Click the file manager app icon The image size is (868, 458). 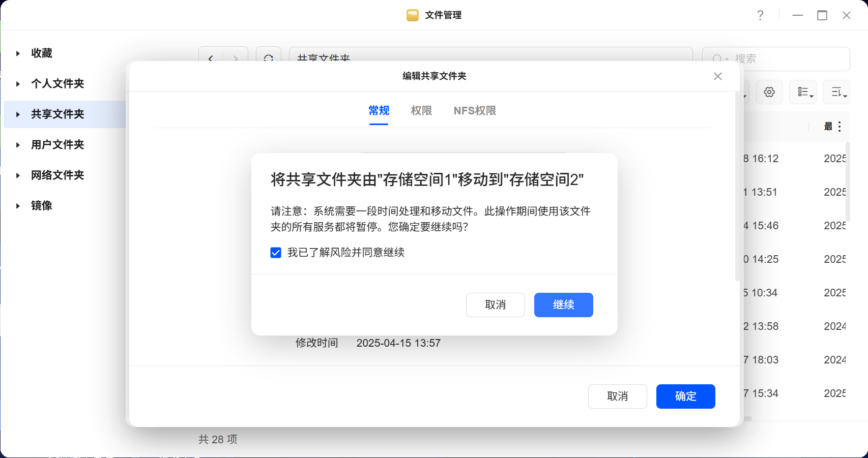pos(413,15)
